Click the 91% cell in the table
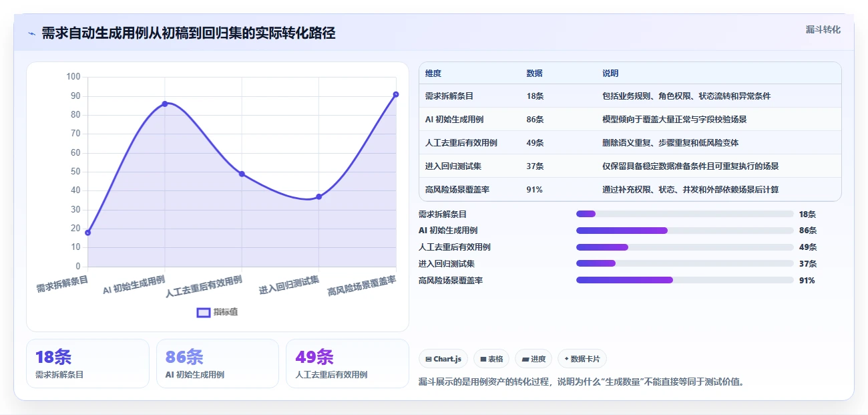This screenshot has width=868, height=415. coord(534,190)
